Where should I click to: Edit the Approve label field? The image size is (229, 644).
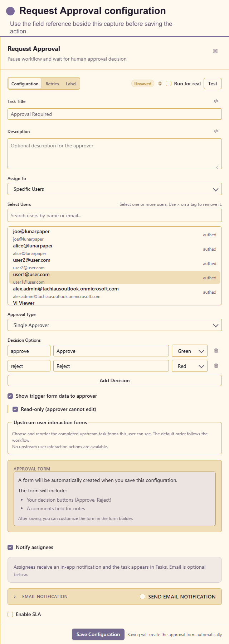pos(111,351)
